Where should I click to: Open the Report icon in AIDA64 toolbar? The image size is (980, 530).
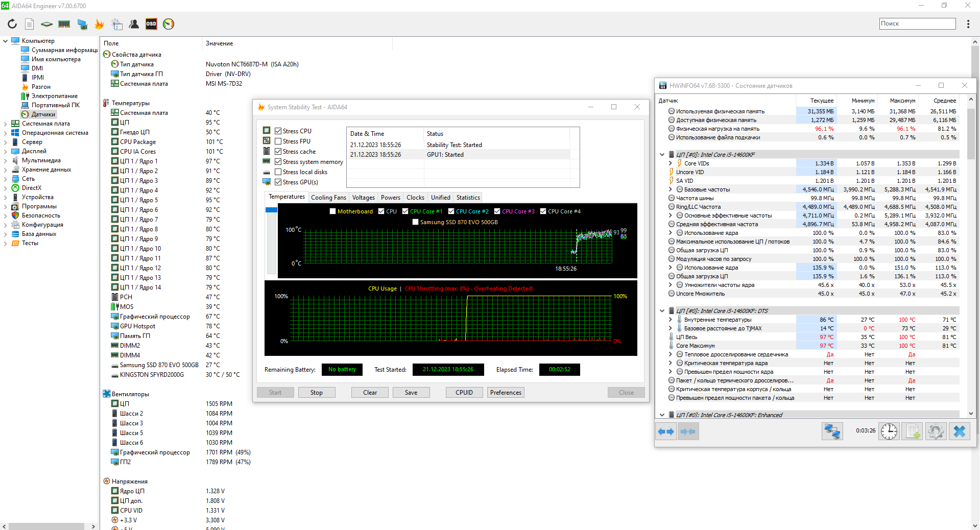pyautogui.click(x=30, y=24)
